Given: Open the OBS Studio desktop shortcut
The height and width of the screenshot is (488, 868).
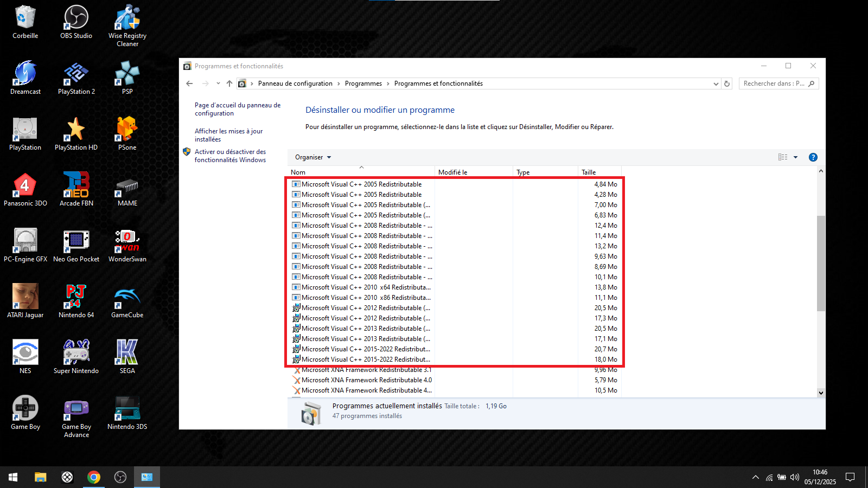Looking at the screenshot, I should [76, 22].
